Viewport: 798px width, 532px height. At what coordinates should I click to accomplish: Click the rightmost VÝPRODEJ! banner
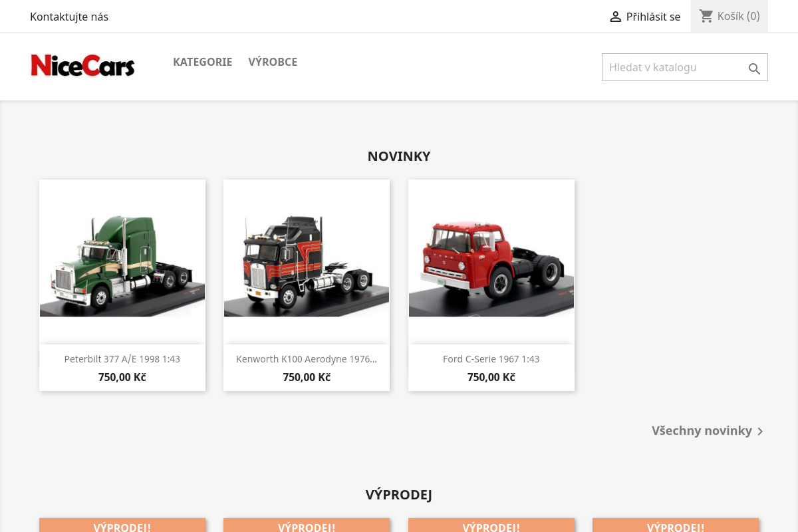(676, 526)
